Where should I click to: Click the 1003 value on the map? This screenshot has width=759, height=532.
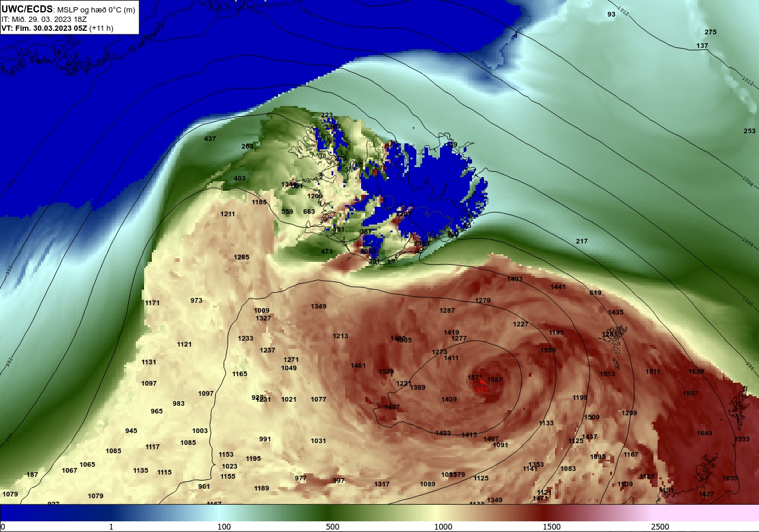point(200,431)
